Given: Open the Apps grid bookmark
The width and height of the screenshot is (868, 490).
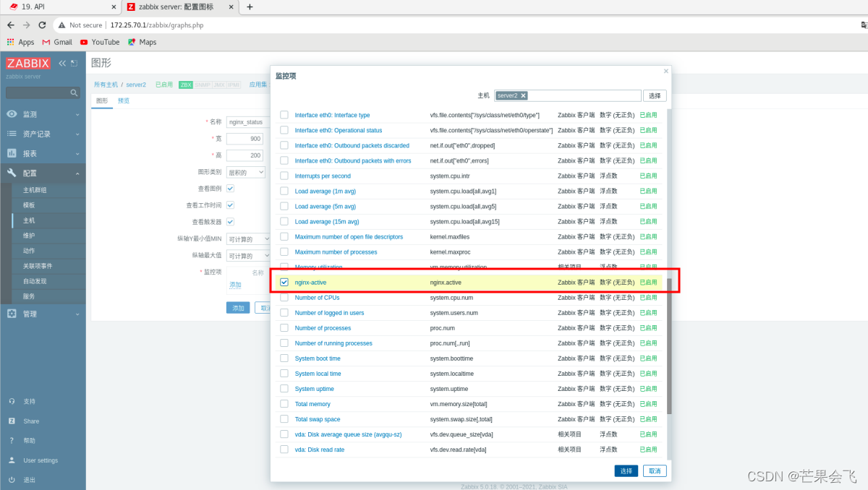Looking at the screenshot, I should pos(20,42).
